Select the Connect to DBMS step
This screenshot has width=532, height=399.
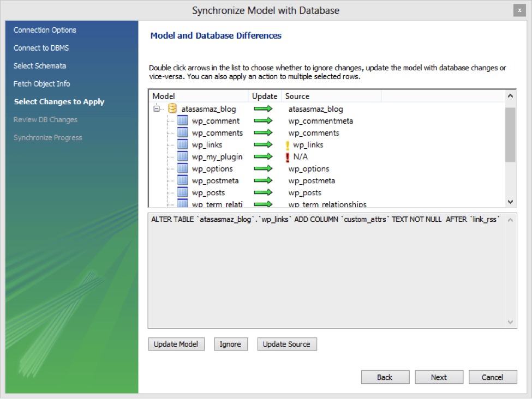41,48
